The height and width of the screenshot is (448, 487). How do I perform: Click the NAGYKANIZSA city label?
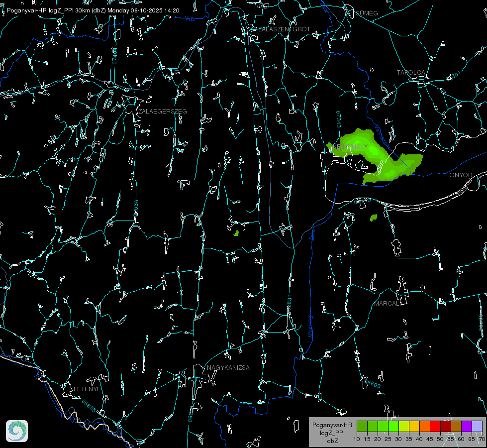228,368
